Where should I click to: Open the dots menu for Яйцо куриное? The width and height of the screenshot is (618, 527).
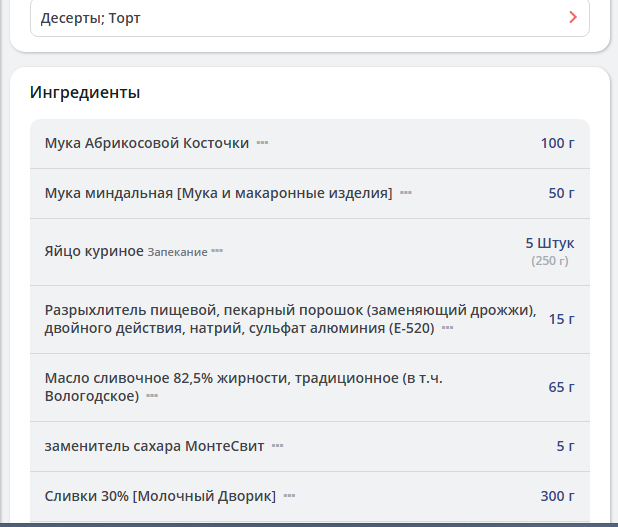[x=217, y=252]
